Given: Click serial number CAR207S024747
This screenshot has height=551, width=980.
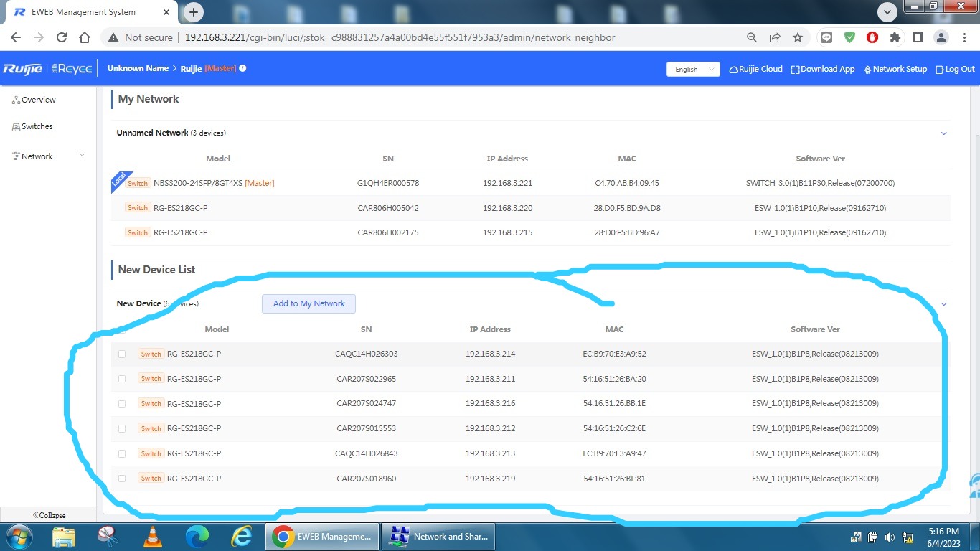Looking at the screenshot, I should point(367,404).
